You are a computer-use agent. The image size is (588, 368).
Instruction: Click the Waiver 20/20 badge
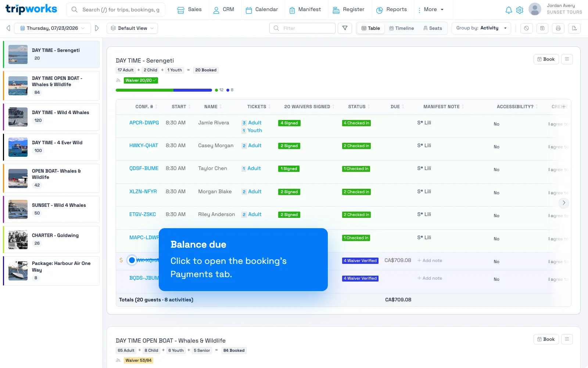tap(141, 80)
